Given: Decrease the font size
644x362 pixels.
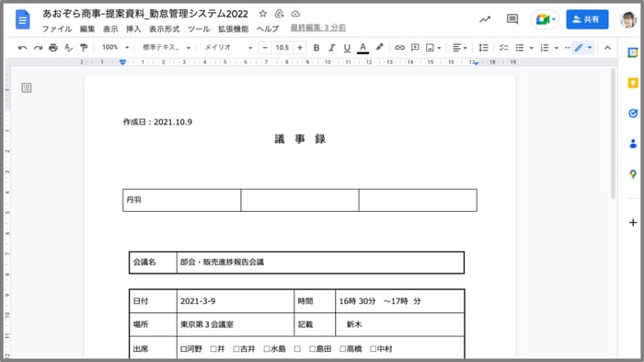Looking at the screenshot, I should (x=265, y=48).
